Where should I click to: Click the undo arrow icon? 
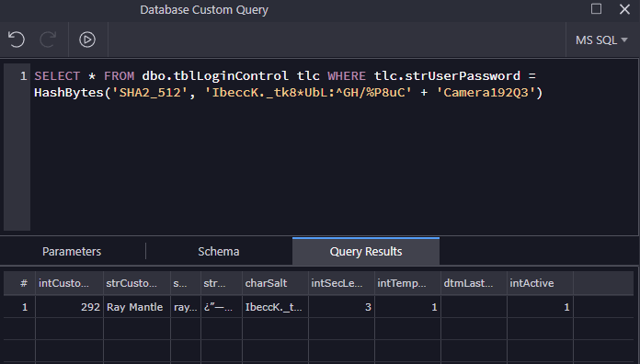(17, 40)
